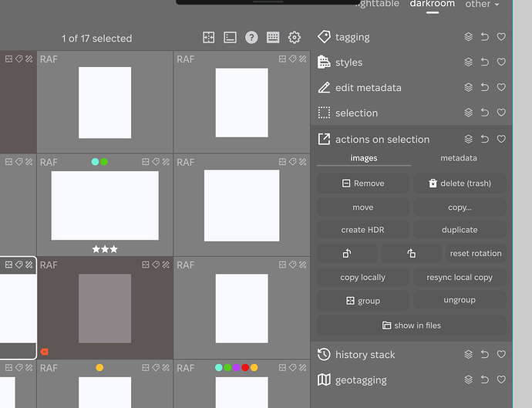Reset the geotagging module
This screenshot has height=408, width=532.
[485, 379]
